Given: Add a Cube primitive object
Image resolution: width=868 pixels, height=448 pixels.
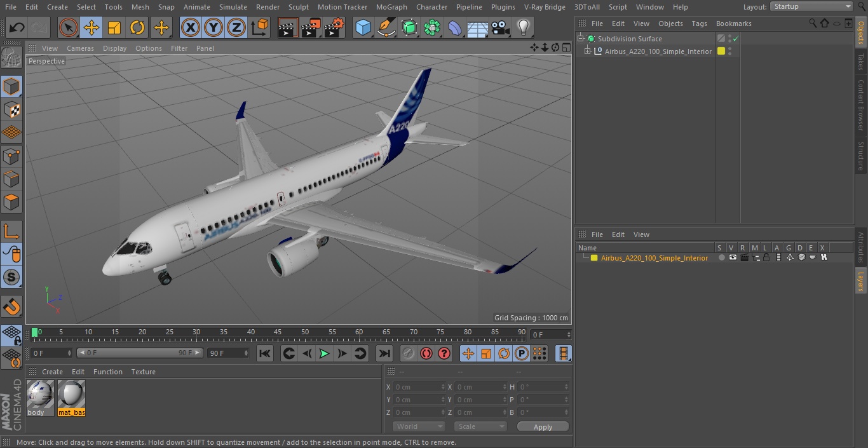Looking at the screenshot, I should (363, 27).
